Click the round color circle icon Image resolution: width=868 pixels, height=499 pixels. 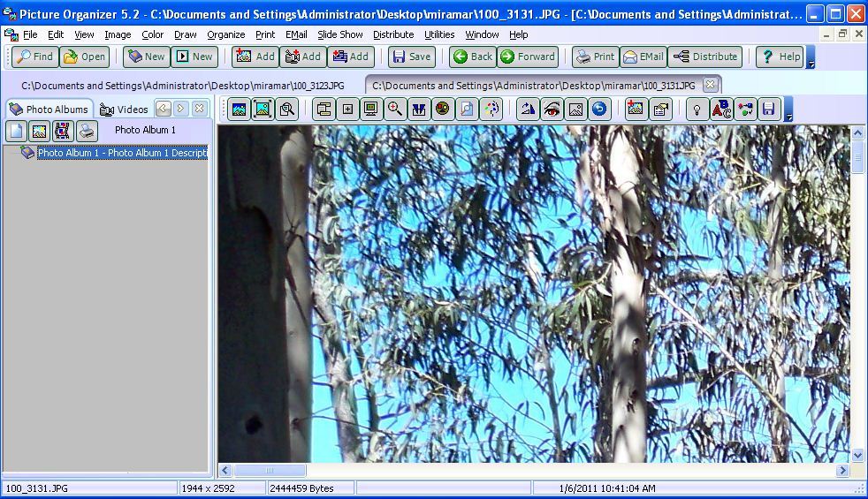click(442, 109)
